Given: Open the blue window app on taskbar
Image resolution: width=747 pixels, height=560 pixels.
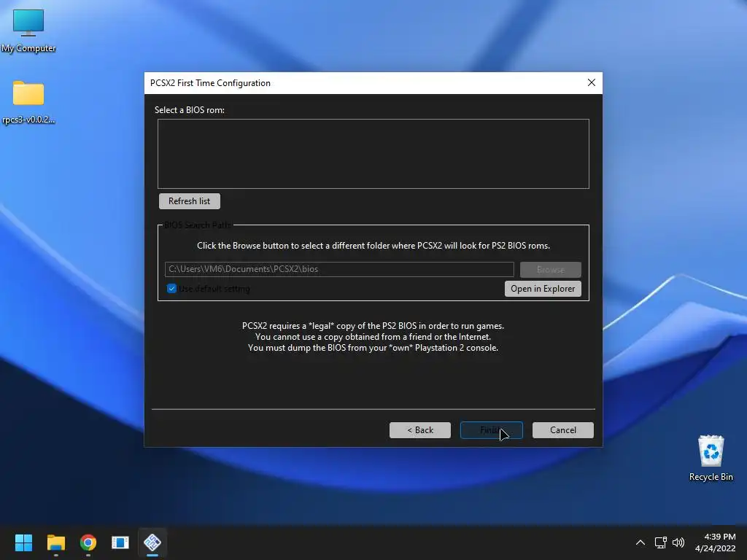Looking at the screenshot, I should (x=120, y=542).
